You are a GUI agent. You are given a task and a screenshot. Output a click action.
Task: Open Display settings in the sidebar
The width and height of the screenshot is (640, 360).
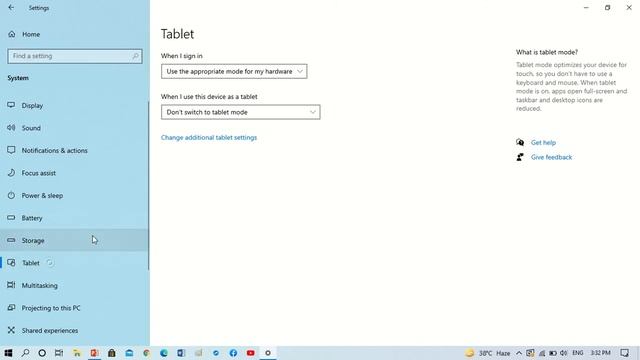click(x=74, y=106)
